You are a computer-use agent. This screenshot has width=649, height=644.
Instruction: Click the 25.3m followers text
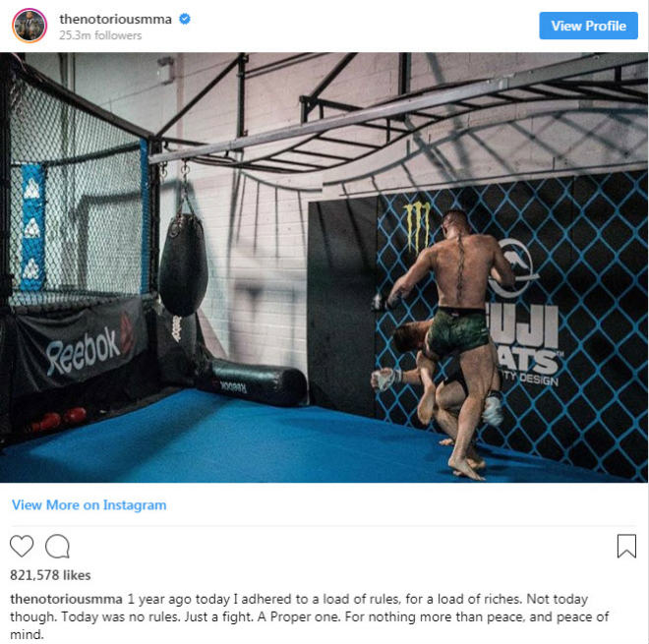100,35
